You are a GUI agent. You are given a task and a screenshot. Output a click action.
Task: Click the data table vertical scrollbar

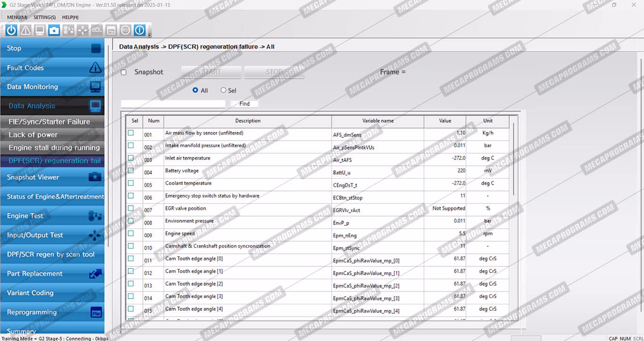pos(513,160)
